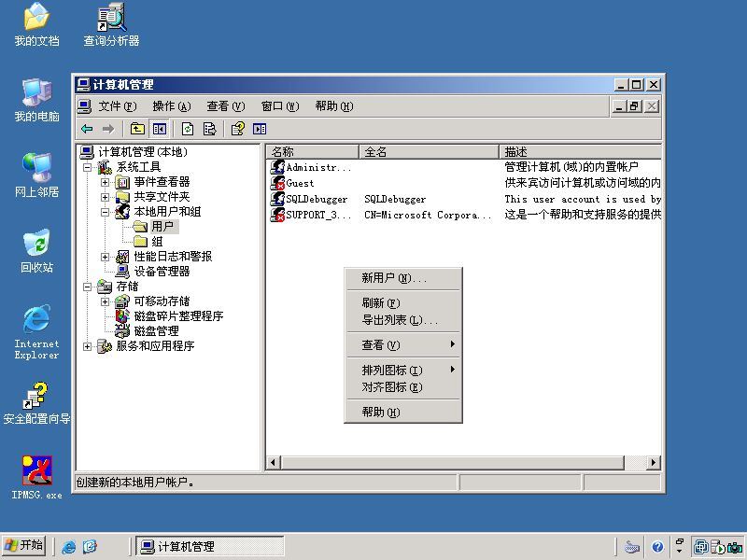The image size is (747, 560).
Task: Click the Export list toolbar icon
Action: (209, 129)
